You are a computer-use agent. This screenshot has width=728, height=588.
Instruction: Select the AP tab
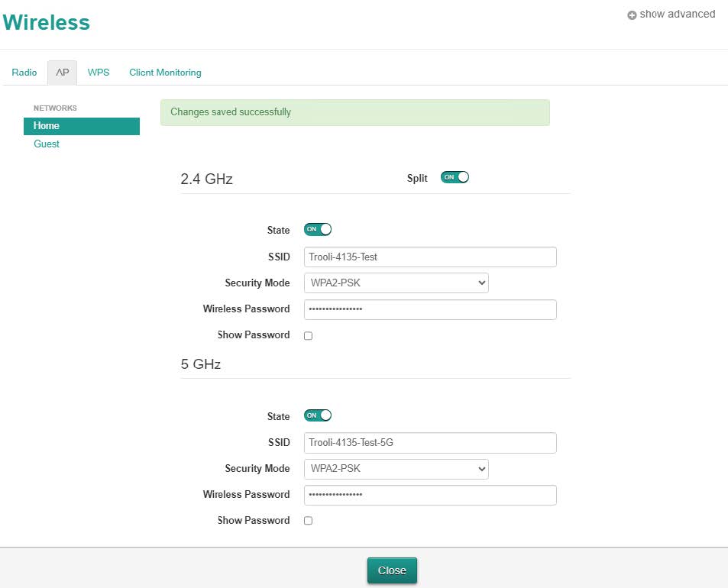62,72
